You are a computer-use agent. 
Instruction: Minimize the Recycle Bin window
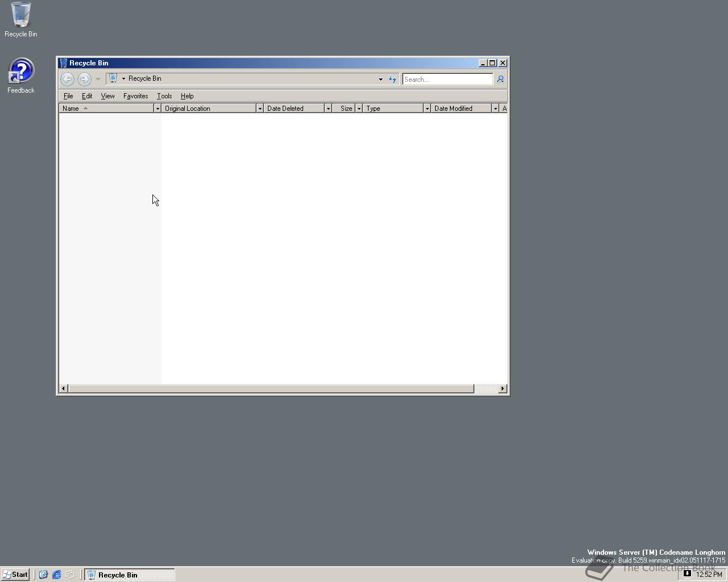pyautogui.click(x=483, y=63)
